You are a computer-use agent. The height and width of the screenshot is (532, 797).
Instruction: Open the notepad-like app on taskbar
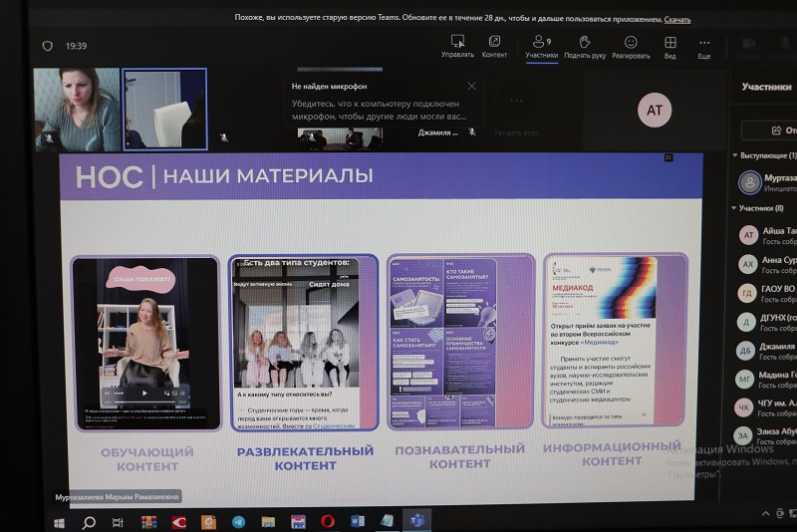[387, 521]
